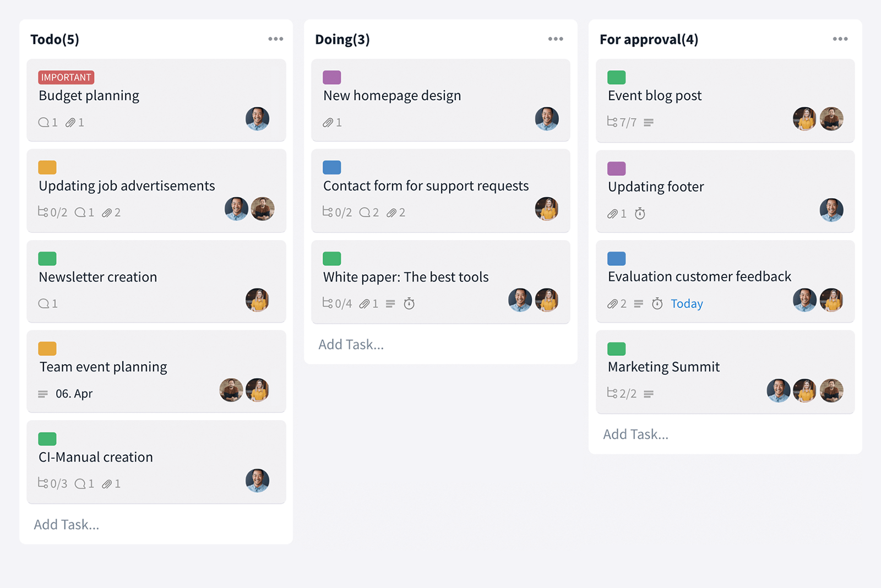The width and height of the screenshot is (881, 588).
Task: Click purple label on New homepage design
Action: (x=332, y=78)
